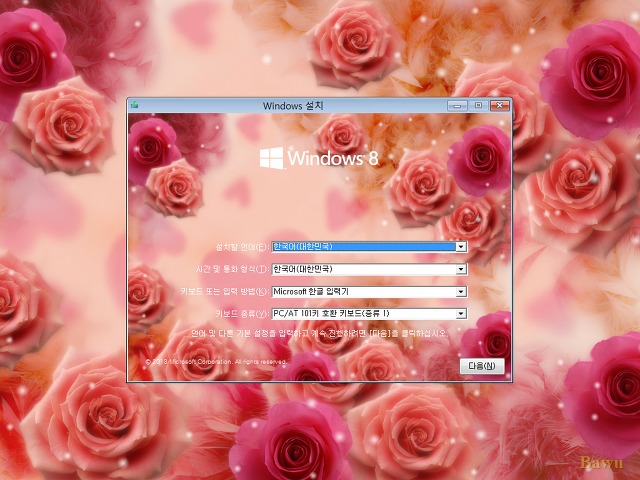Click the 키보드 종류(Y) label
This screenshot has height=480, width=640.
tap(242, 314)
